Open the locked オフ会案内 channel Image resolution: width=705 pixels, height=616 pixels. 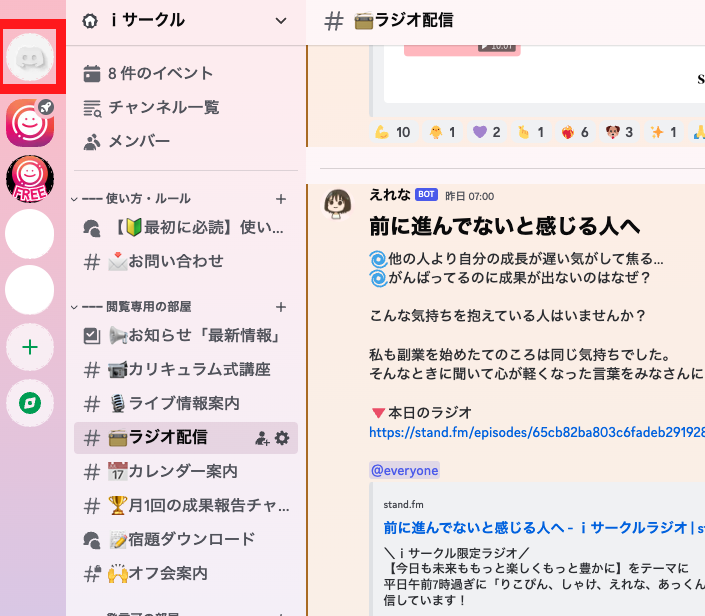pyautogui.click(x=186, y=574)
